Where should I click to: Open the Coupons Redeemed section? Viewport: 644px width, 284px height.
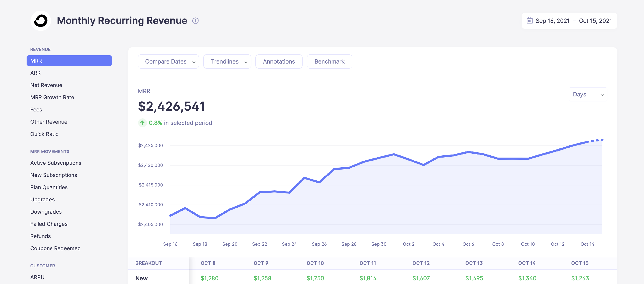[55, 248]
